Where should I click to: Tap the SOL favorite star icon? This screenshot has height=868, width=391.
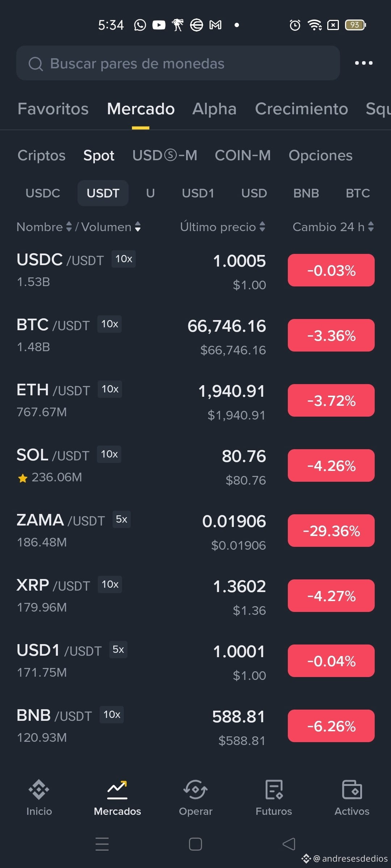click(22, 478)
